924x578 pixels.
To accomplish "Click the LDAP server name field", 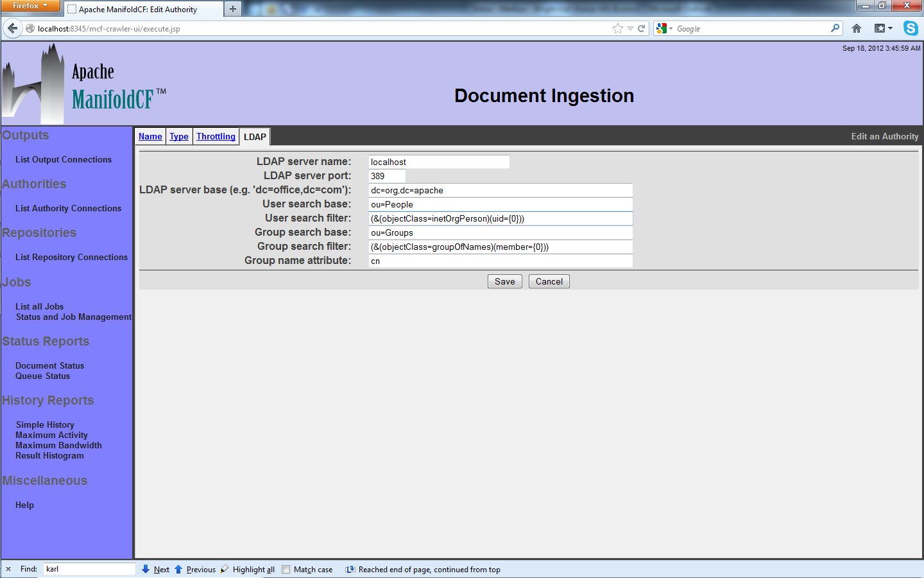I will pyautogui.click(x=439, y=162).
